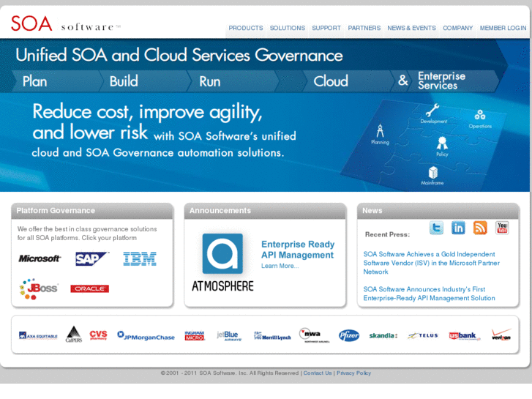Open the News & Events menu

click(411, 28)
